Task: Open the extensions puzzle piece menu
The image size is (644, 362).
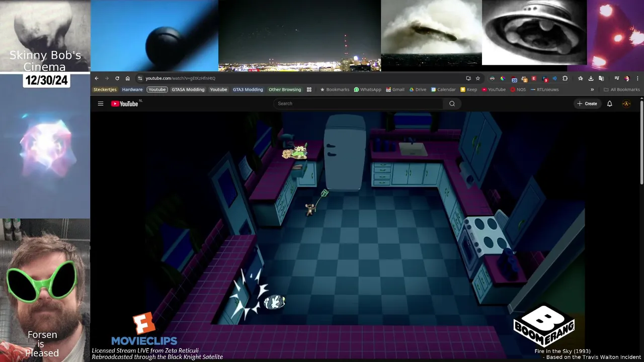Action: tap(565, 78)
